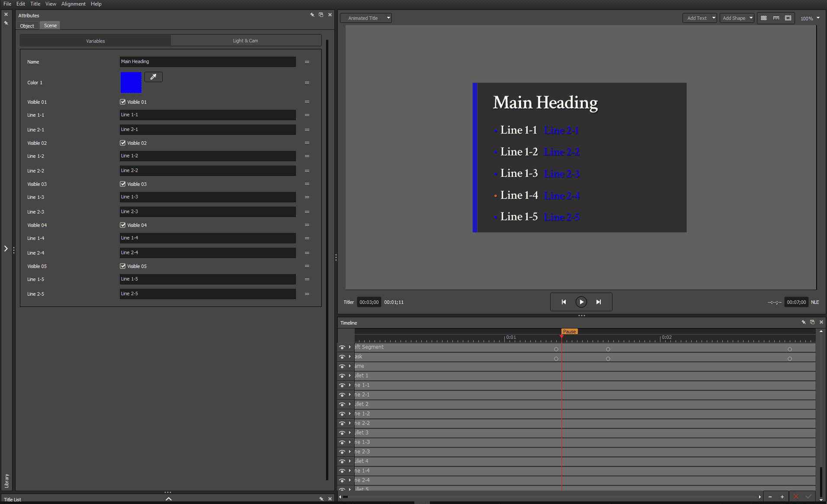This screenshot has height=504, width=827.
Task: Open the Animated Title dropdown
Action: pyautogui.click(x=366, y=18)
